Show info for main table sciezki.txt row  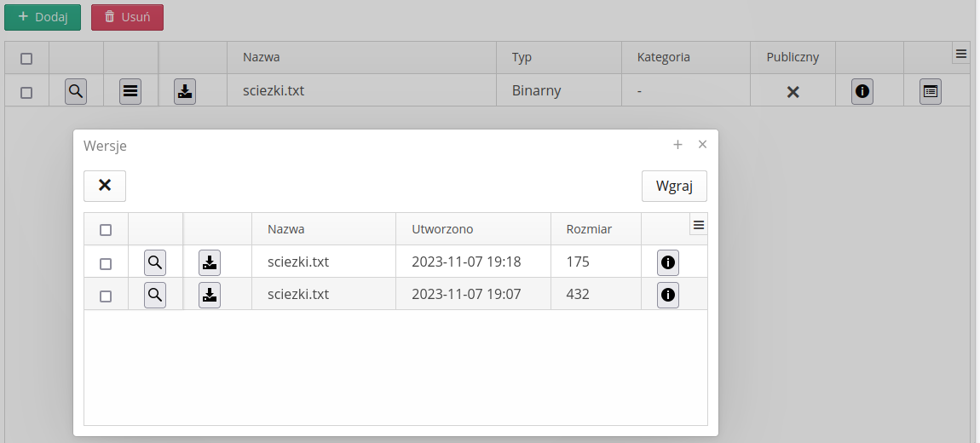pos(862,91)
